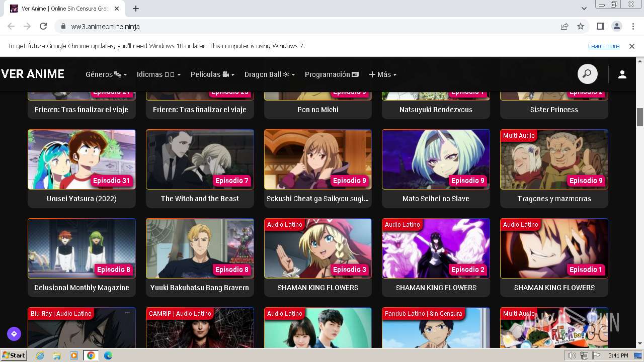Click the network tray icon
Viewport: 644px width, 362px height.
pos(584,355)
